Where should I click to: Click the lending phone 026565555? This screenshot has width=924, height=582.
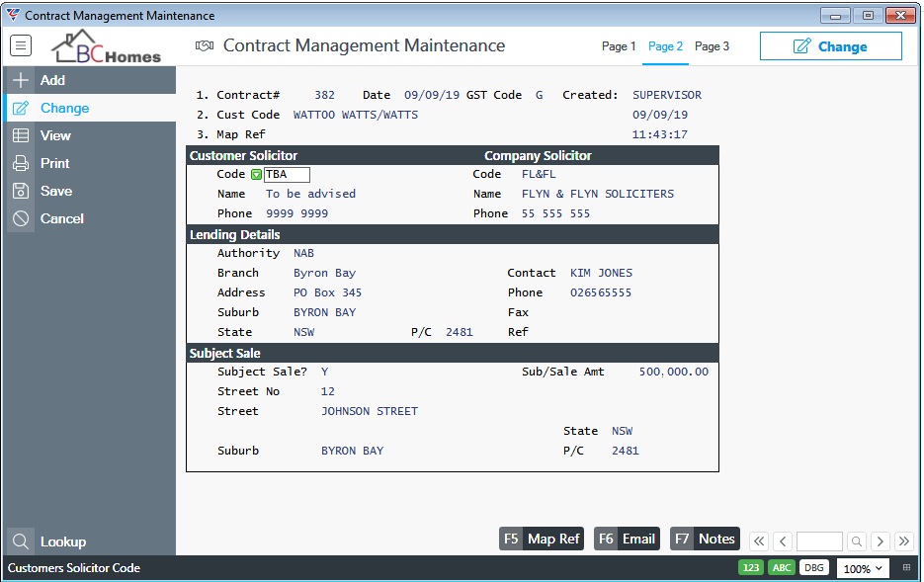click(x=601, y=292)
